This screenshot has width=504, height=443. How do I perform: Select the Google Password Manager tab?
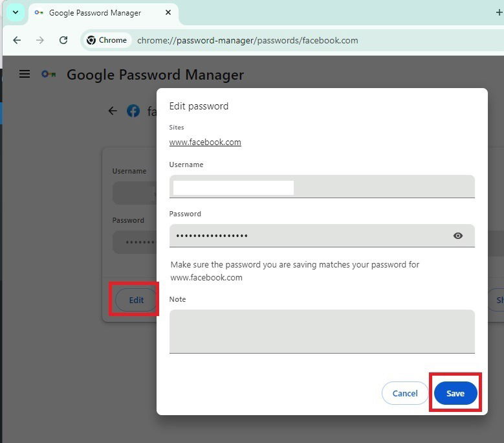click(x=103, y=13)
